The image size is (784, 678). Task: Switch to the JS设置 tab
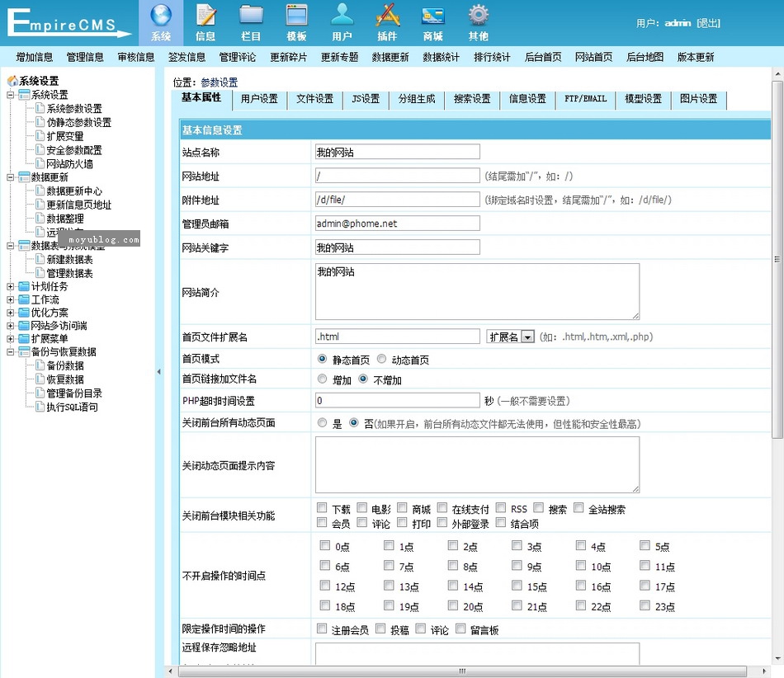coord(366,99)
